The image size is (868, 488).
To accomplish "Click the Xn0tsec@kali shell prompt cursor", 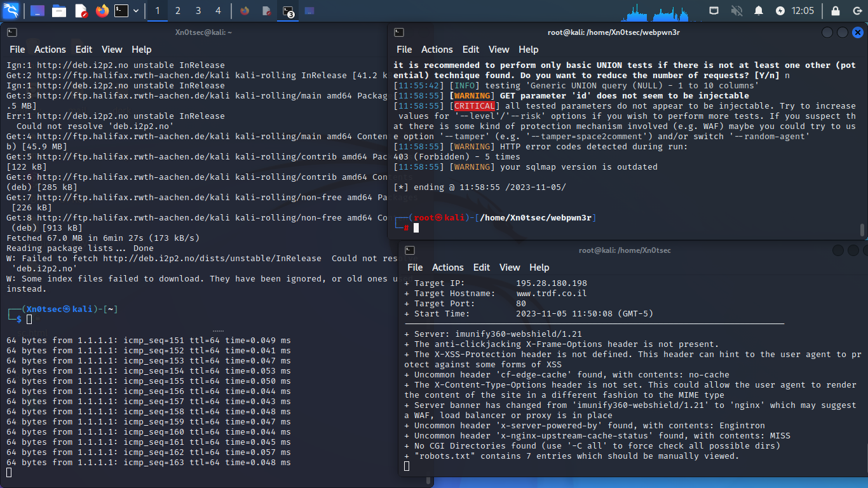I will pos(29,319).
